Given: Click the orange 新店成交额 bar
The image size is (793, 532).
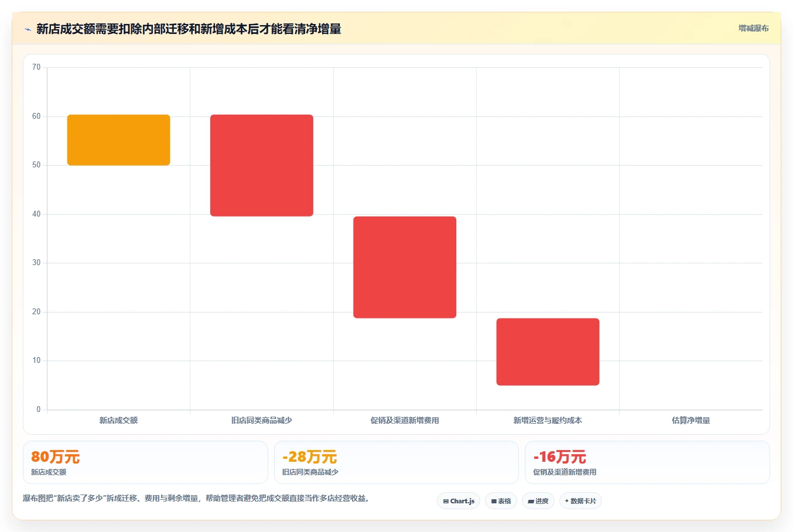Looking at the screenshot, I should click(x=119, y=140).
